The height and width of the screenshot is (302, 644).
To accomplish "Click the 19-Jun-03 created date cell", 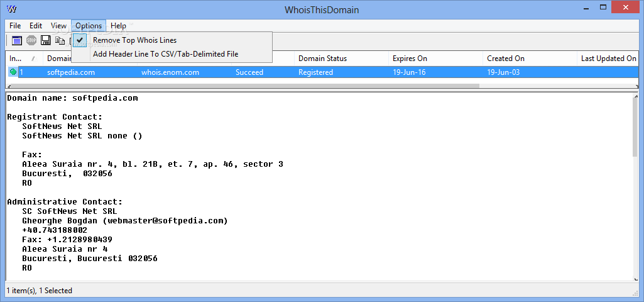I will (503, 72).
